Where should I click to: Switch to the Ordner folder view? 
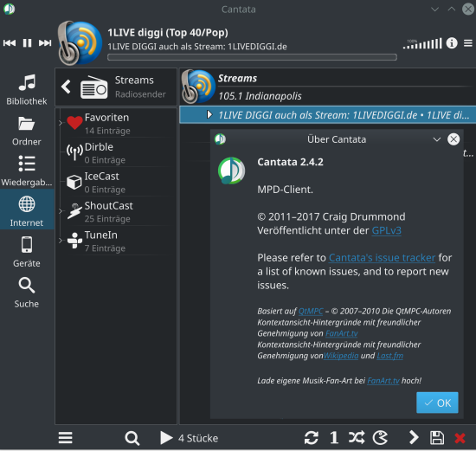click(x=27, y=131)
